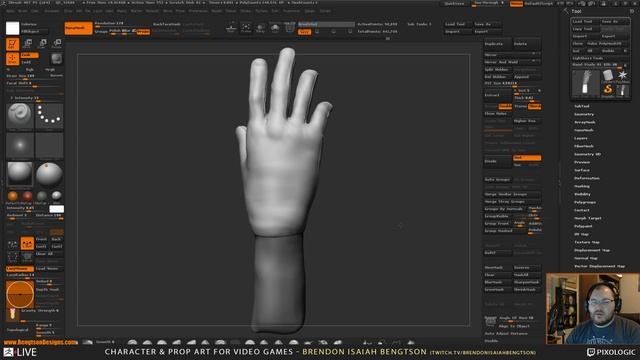640x360 pixels.
Task: Click the white main color swatch
Action: click(x=13, y=28)
